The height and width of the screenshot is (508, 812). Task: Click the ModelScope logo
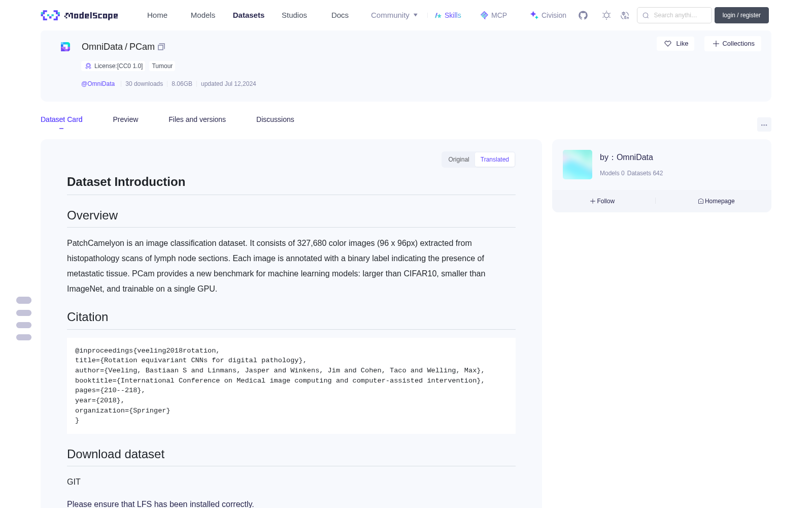click(x=80, y=15)
